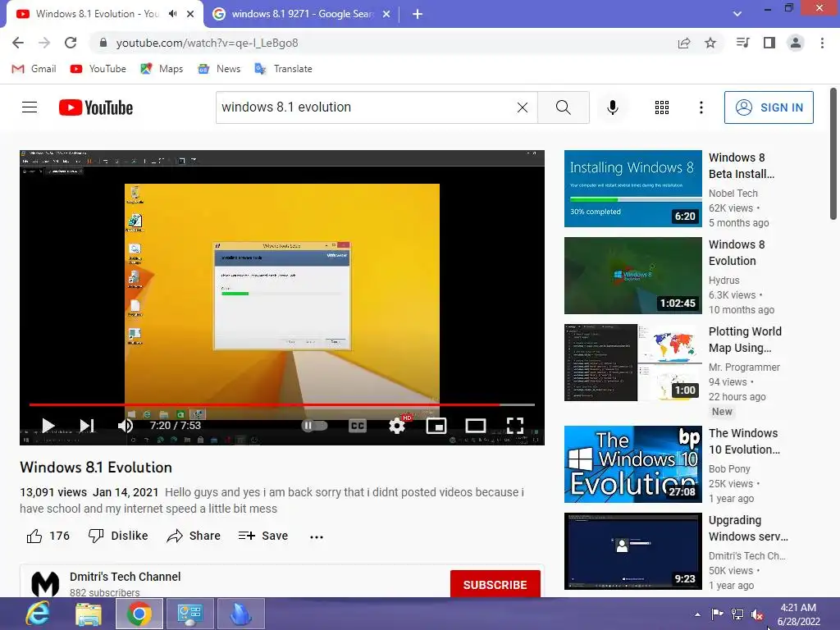The width and height of the screenshot is (840, 630).
Task: Open Chrome side panel icon
Action: pos(769,43)
